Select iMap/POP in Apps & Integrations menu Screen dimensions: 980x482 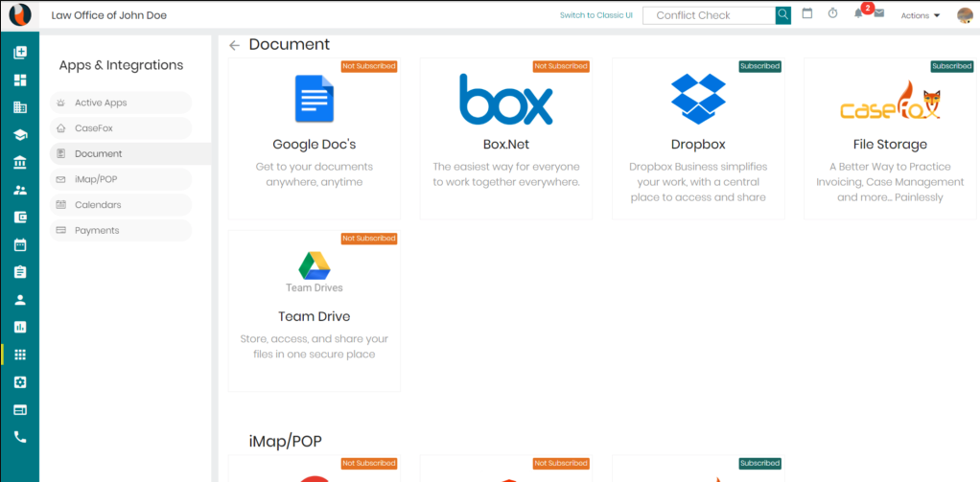coord(121,179)
